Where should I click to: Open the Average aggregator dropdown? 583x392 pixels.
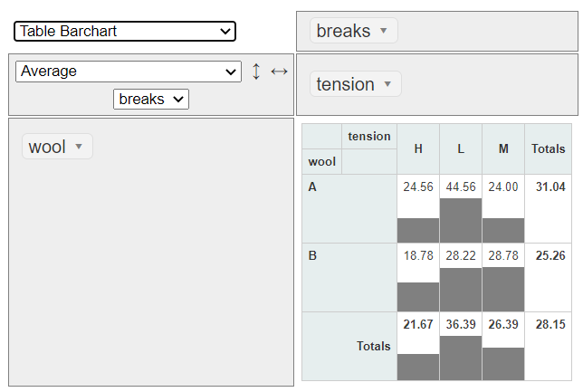pyautogui.click(x=129, y=72)
